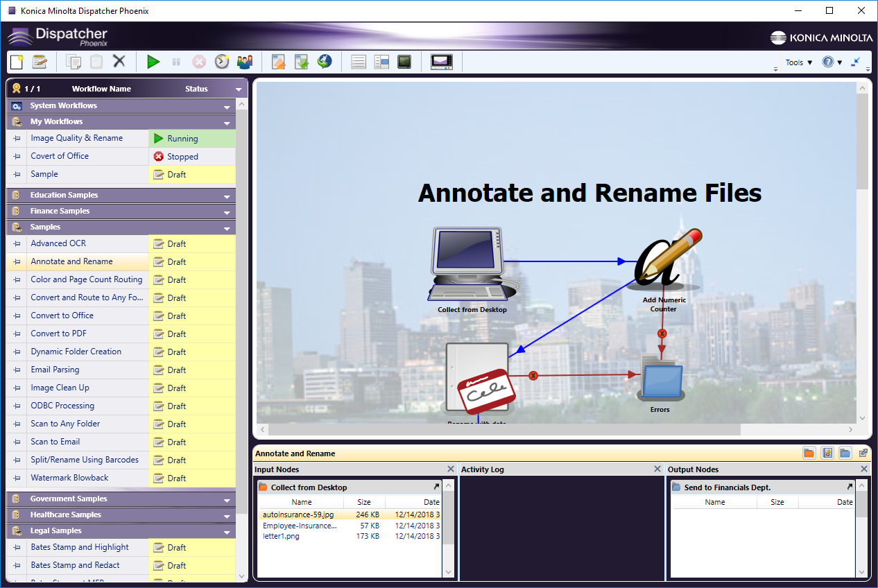Select the Convert to PDF workflow
This screenshot has width=878, height=588.
(x=58, y=334)
